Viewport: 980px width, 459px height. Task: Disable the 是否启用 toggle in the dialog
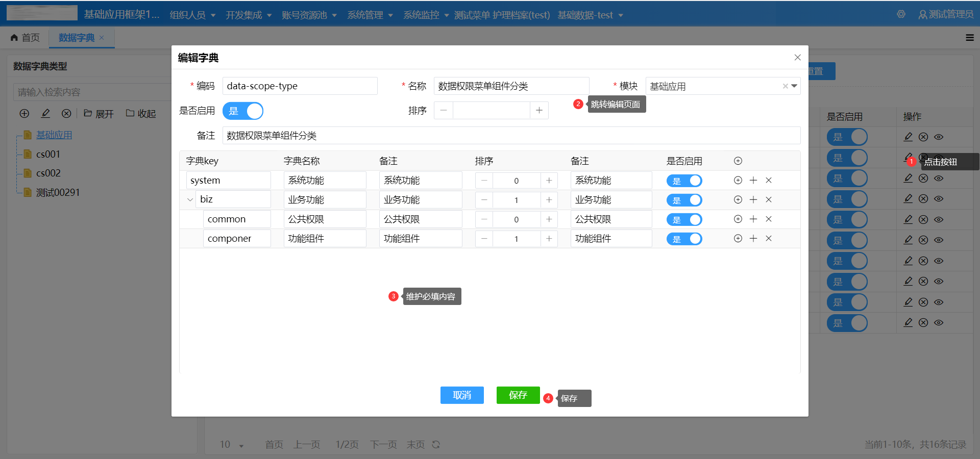pos(243,111)
